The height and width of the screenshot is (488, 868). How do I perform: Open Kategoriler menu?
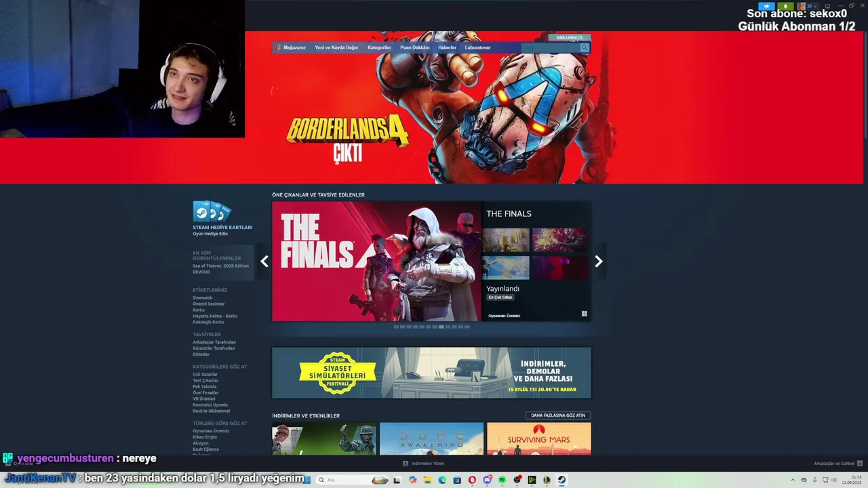coord(379,47)
